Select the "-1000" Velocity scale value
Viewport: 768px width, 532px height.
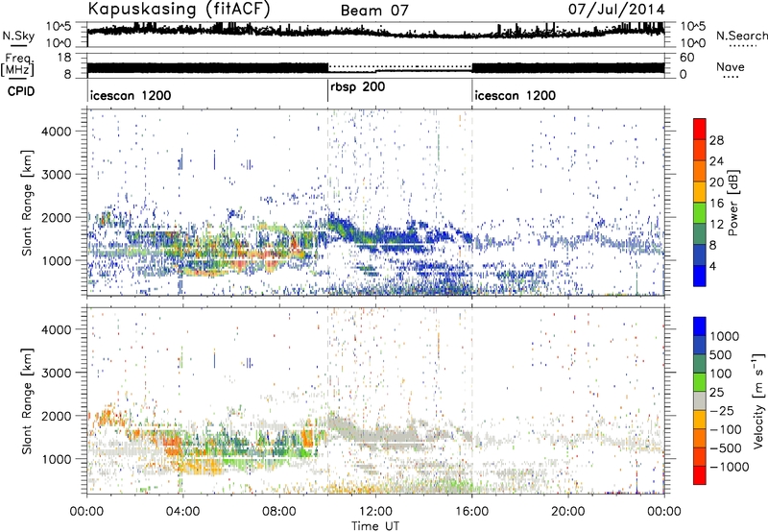pos(729,467)
